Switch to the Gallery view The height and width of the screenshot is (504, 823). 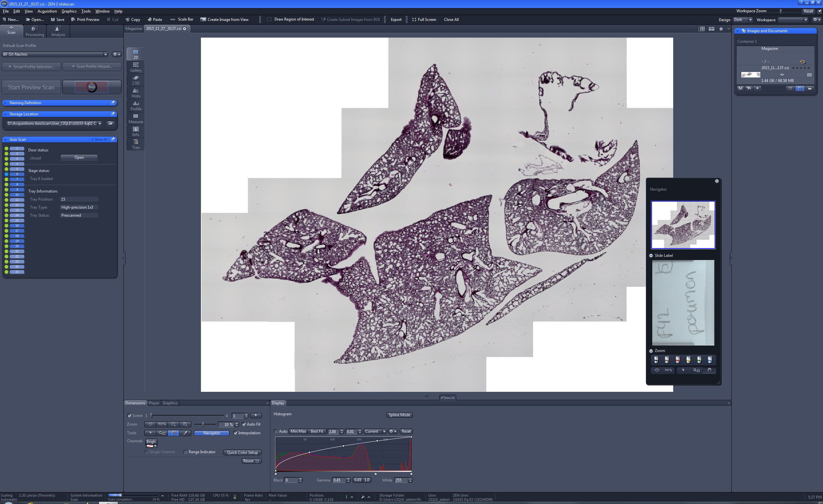point(136,67)
